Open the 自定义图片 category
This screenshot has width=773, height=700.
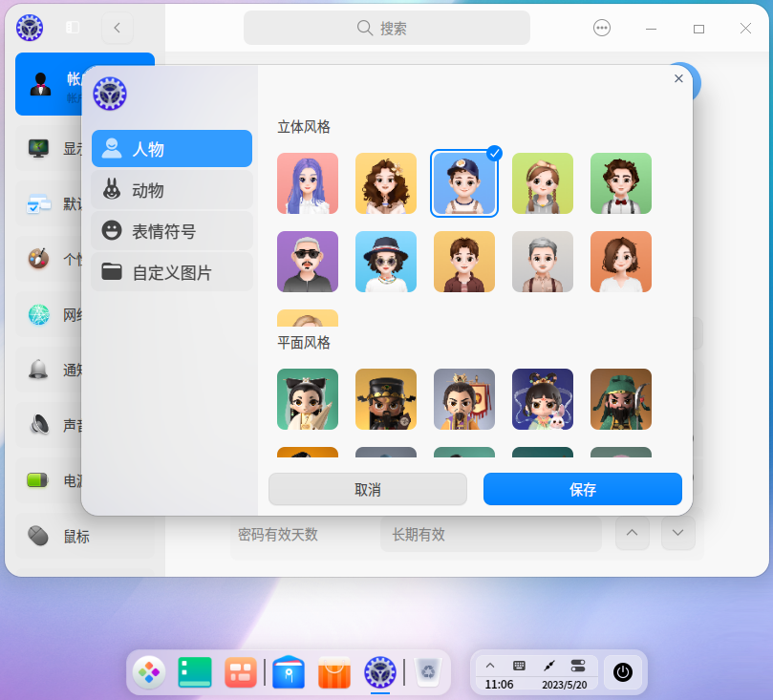tap(172, 272)
